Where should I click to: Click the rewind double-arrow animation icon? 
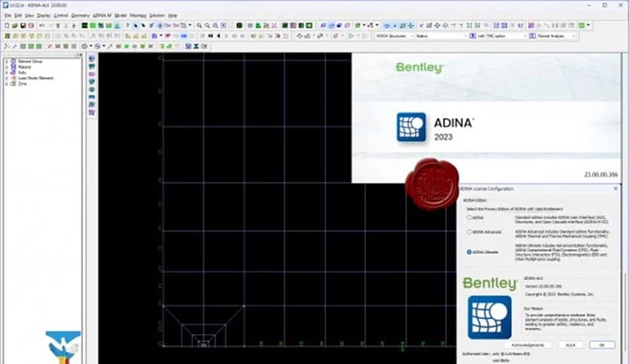tap(211, 36)
